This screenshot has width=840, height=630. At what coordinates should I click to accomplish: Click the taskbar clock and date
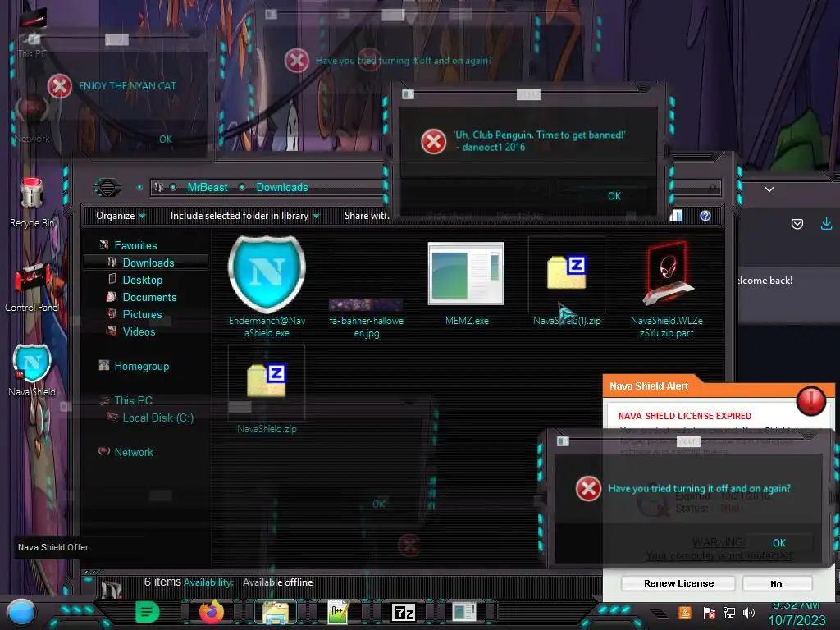point(797,614)
